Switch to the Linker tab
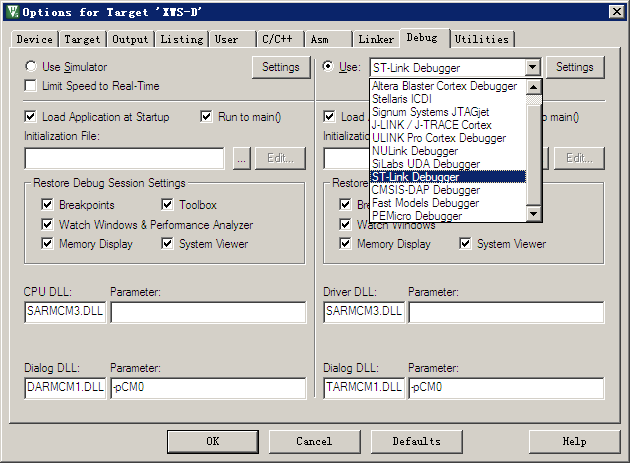Image resolution: width=630 pixels, height=463 pixels. (376, 39)
